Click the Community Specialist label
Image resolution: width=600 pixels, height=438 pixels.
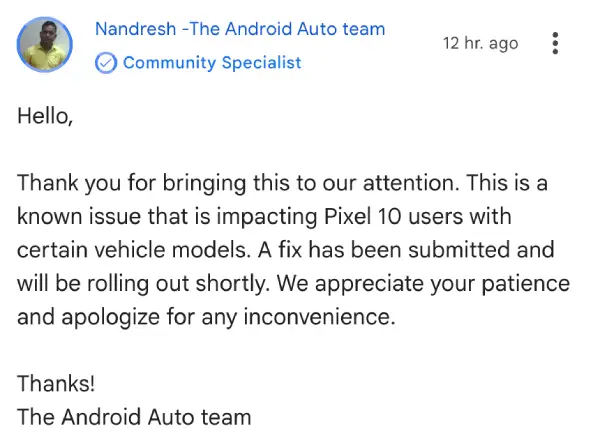coord(211,63)
